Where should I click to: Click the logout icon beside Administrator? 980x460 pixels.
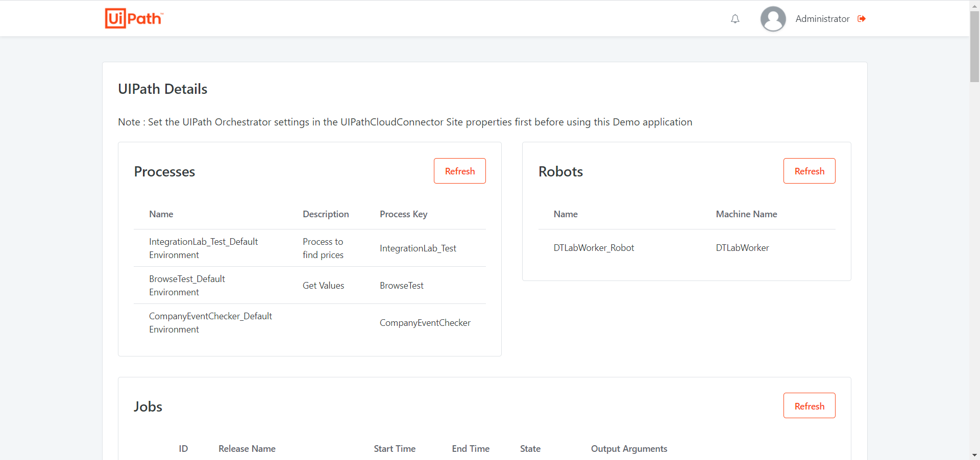pos(862,19)
